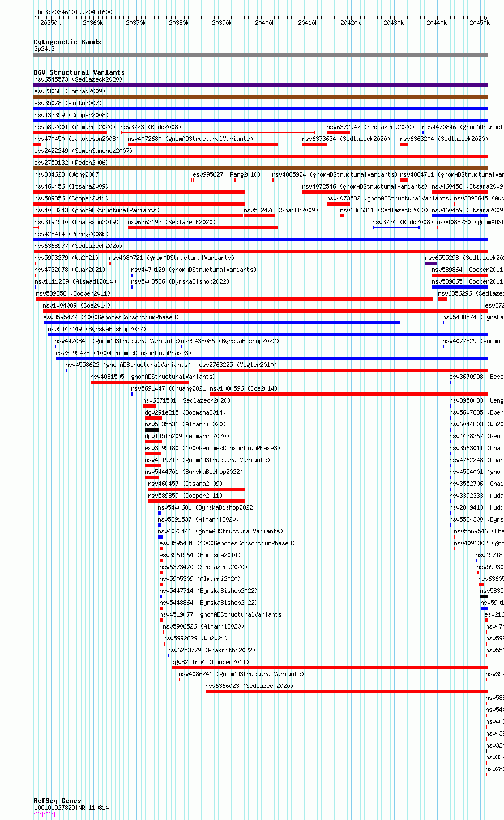This screenshot has width=504, height=820.
Task: Click the 20440k ruler tick label
Action: pos(437,23)
